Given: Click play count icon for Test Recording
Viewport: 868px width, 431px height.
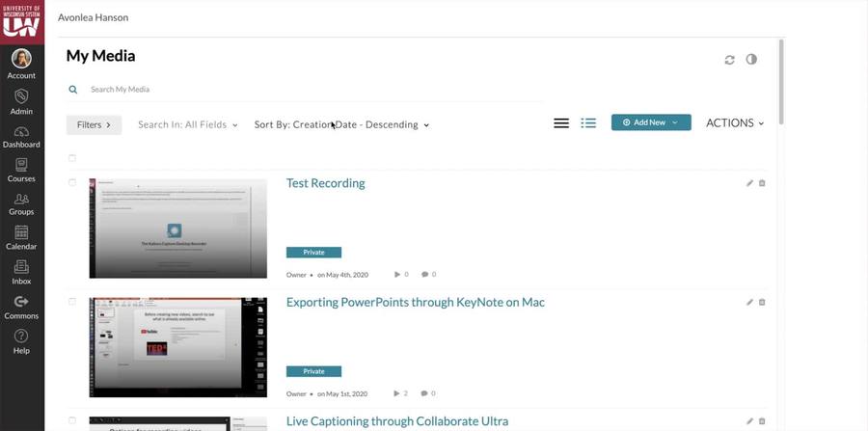Looking at the screenshot, I should click(397, 274).
